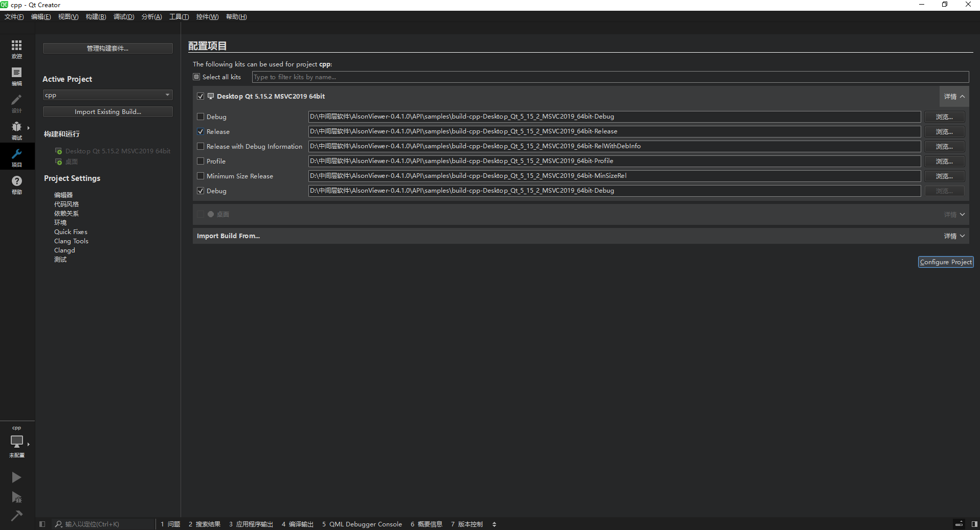Open the 编译输出 Compile Output pane

pos(298,524)
